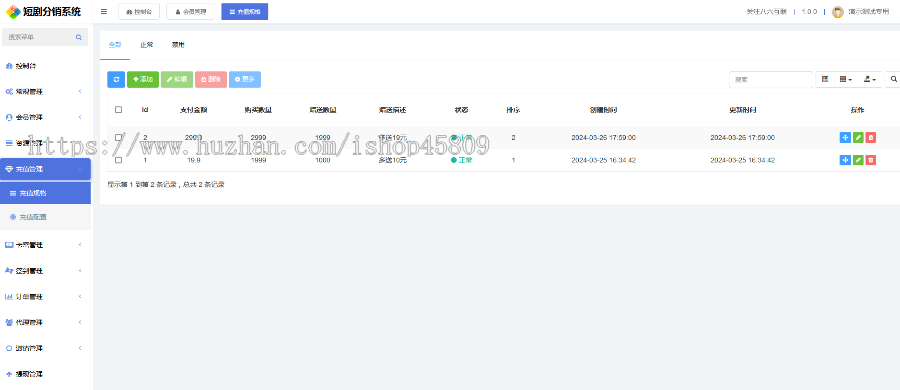Click the red trash icon for row Id 1
The image size is (900, 390).
point(871,160)
